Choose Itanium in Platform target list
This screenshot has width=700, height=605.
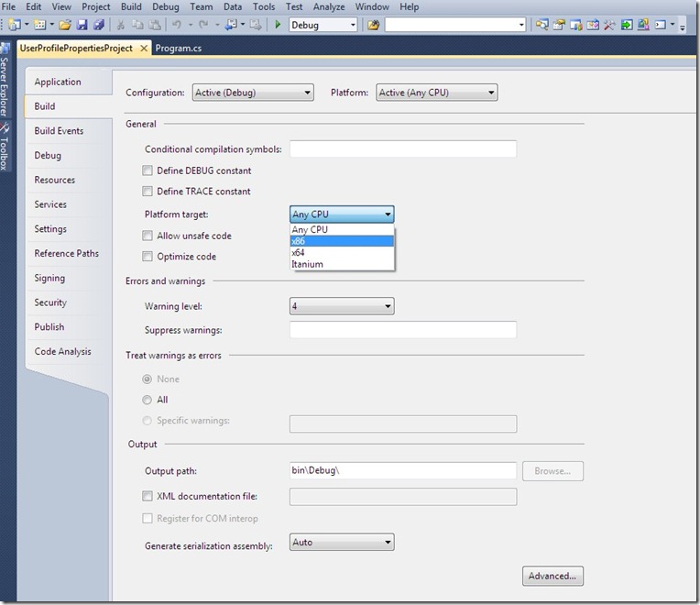[342, 264]
